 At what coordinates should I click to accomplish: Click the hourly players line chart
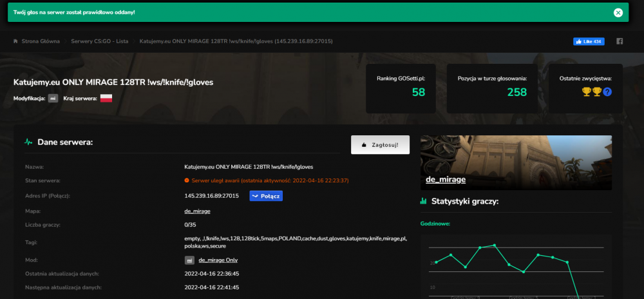point(516,267)
